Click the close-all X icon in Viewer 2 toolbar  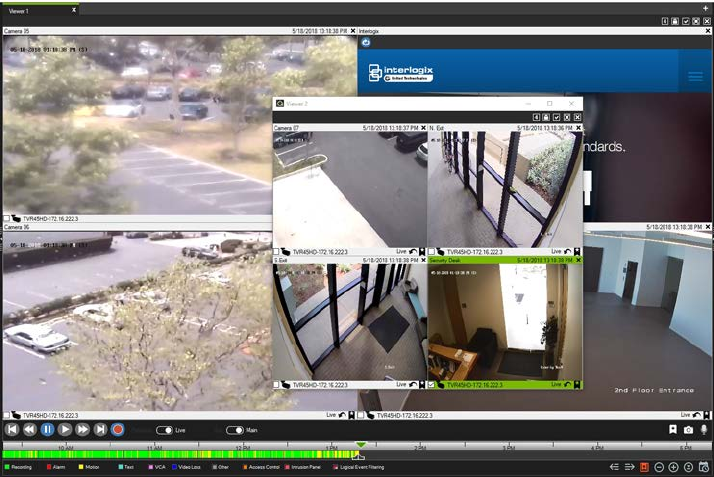(x=577, y=117)
